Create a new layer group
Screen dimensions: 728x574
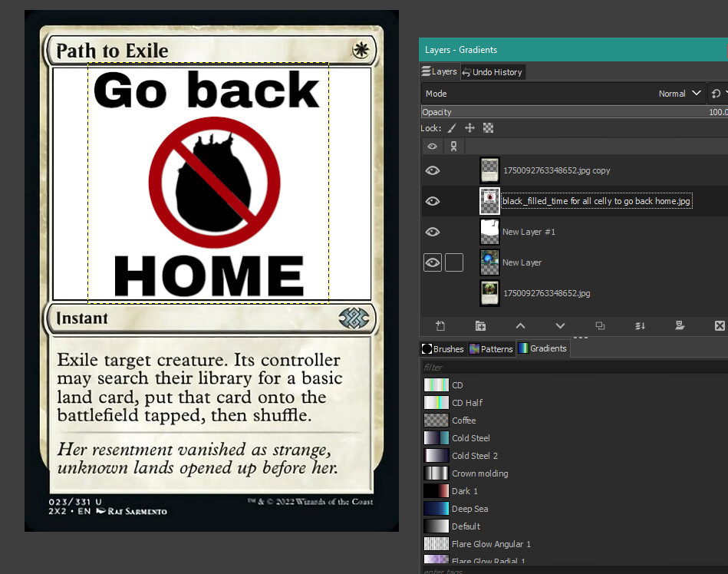click(x=480, y=326)
